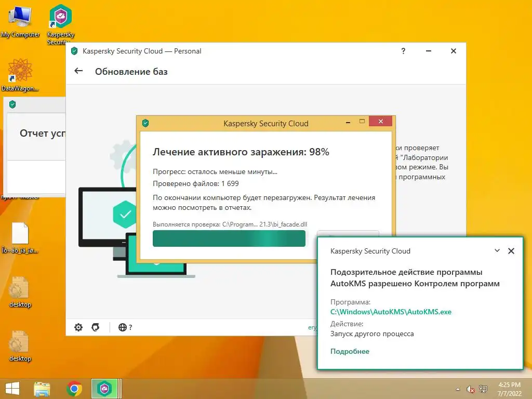Open help in Kaspersky Personal title bar
Screen dimensions: 532x399
pyautogui.click(x=403, y=51)
